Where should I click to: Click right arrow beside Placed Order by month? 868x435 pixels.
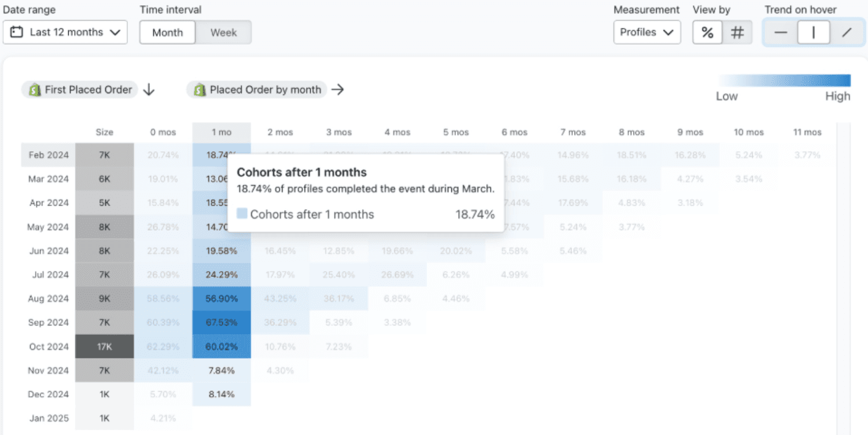(x=338, y=90)
